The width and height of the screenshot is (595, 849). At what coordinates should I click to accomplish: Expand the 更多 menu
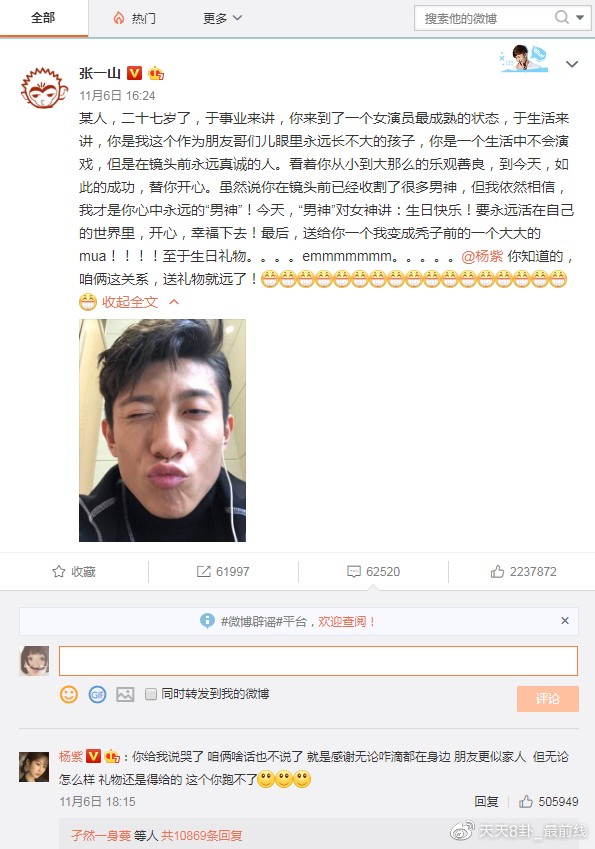click(222, 18)
